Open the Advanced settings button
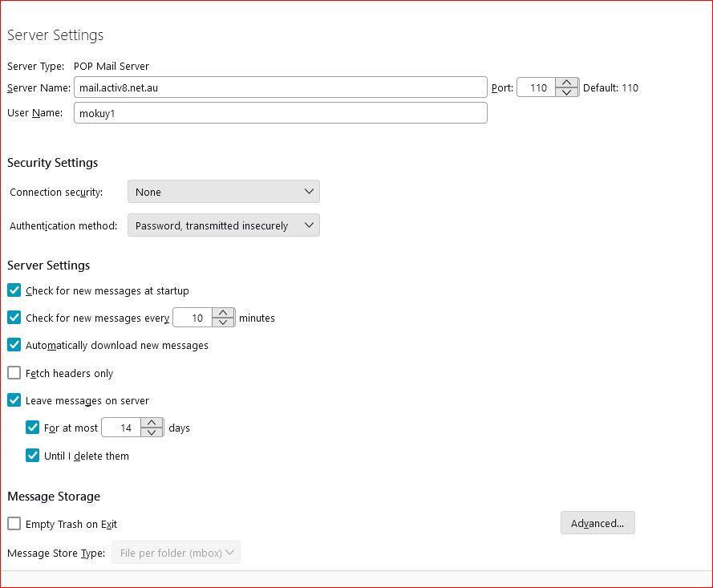The width and height of the screenshot is (713, 588). pos(598,523)
